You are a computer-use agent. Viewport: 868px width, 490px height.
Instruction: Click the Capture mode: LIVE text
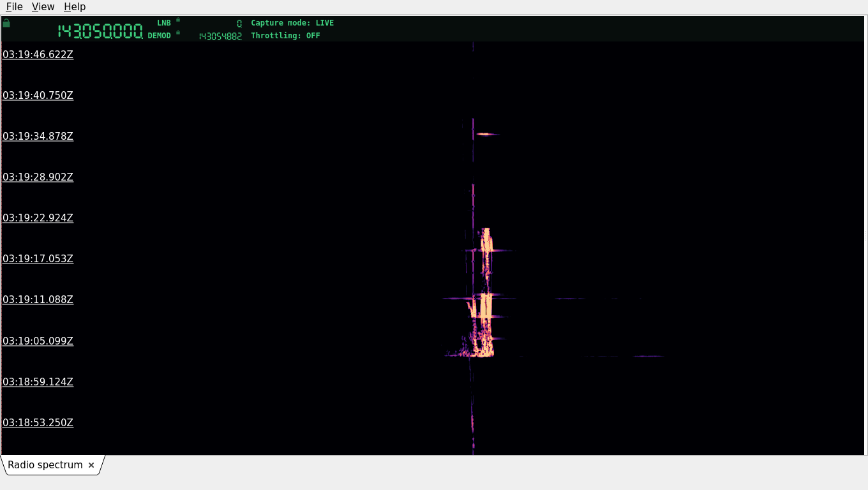(x=292, y=23)
